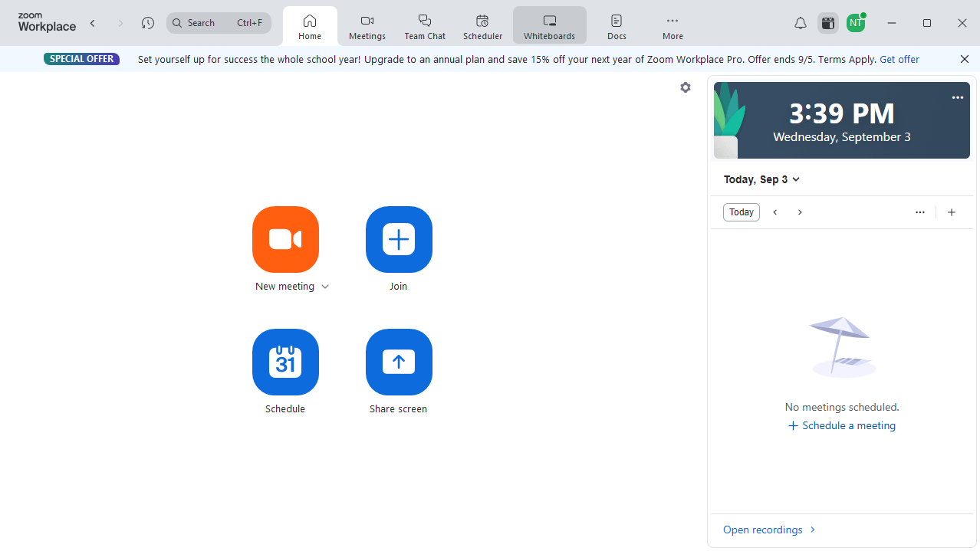Open the Join meeting icon
The height and width of the screenshot is (551, 980).
398,239
